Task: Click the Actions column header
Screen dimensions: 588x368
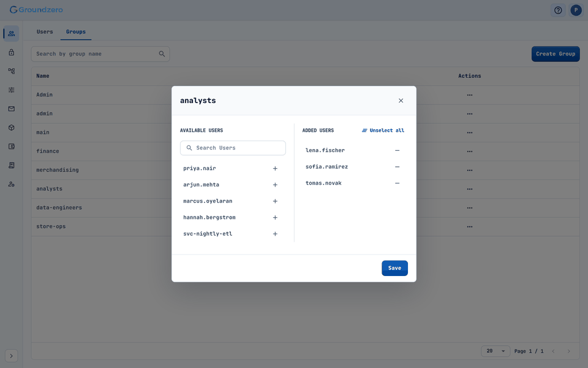Action: pyautogui.click(x=470, y=76)
